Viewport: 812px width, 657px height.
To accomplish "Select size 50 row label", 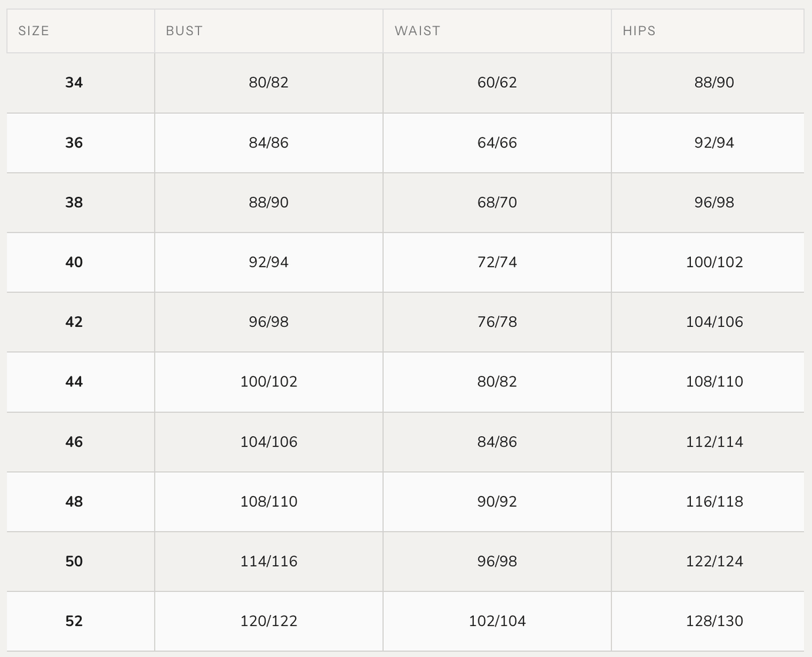I will point(74,561).
